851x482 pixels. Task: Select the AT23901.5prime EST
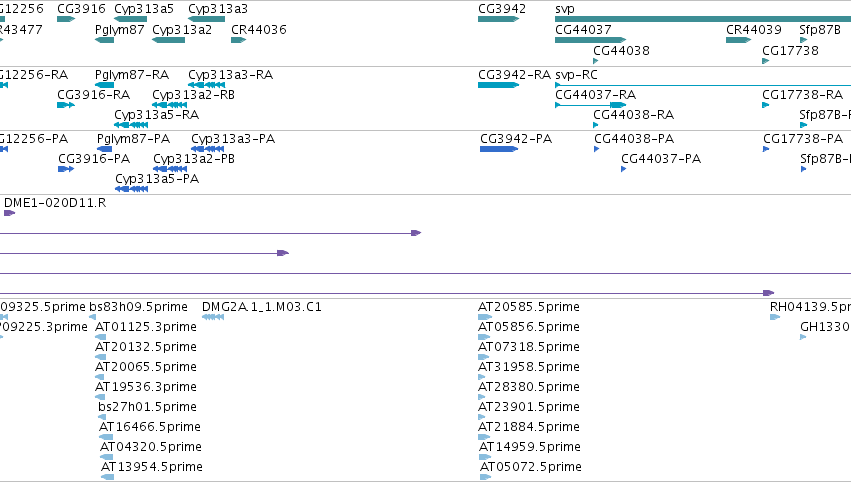tap(481, 417)
